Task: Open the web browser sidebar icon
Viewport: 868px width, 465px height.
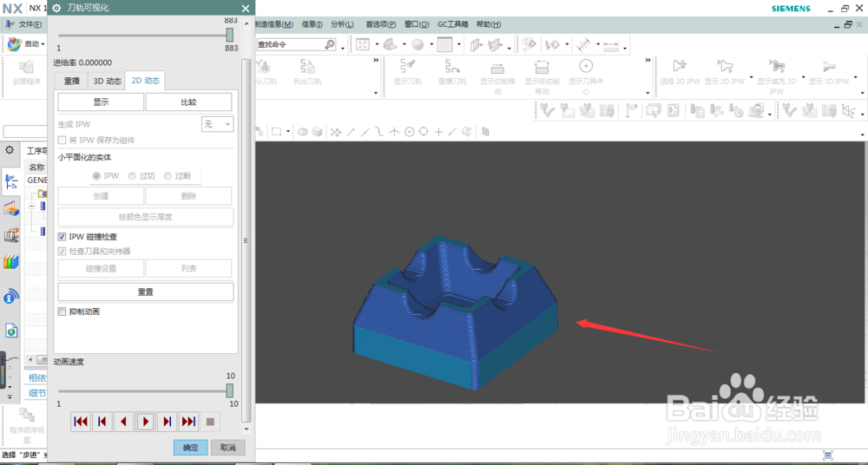Action: 10,331
